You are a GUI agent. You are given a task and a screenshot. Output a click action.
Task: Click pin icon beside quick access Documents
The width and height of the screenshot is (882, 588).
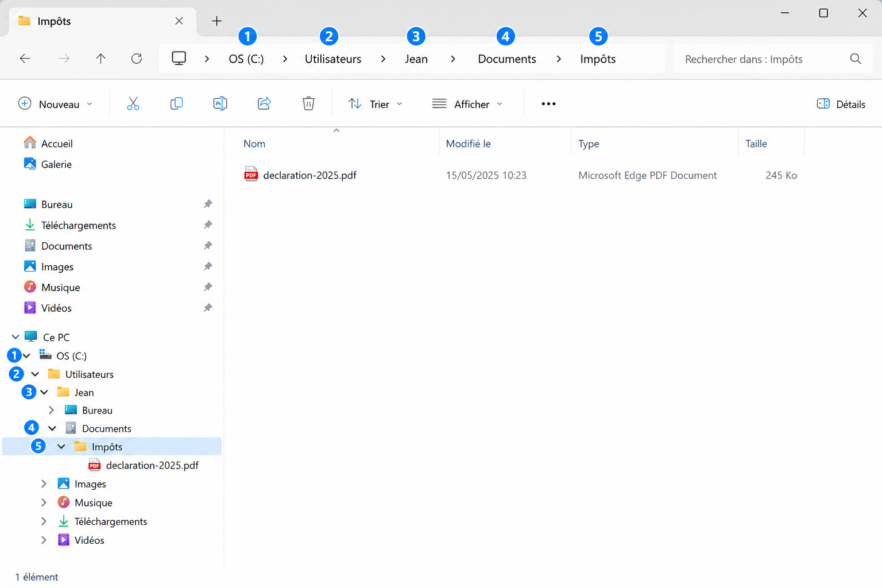click(208, 246)
